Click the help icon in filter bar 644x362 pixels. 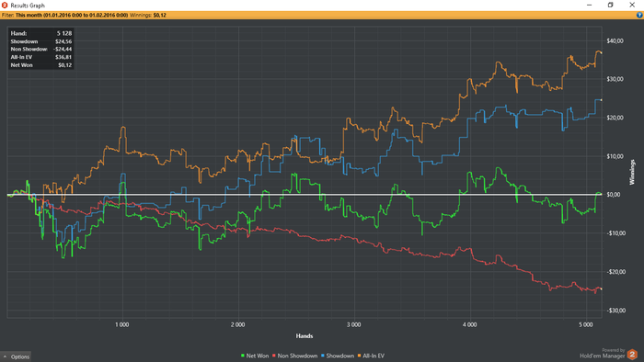point(639,16)
